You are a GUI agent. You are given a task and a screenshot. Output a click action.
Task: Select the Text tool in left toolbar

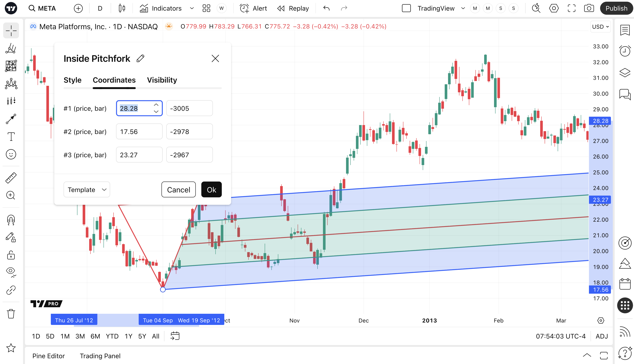click(x=11, y=137)
